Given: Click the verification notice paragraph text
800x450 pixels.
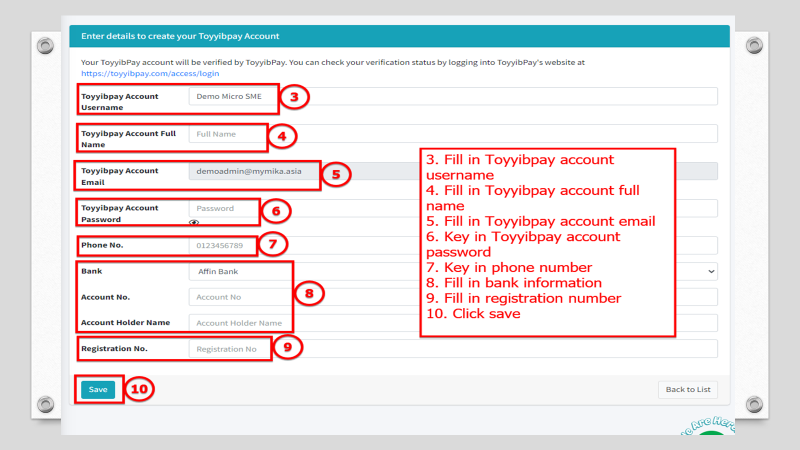Looking at the screenshot, I should (x=333, y=67).
